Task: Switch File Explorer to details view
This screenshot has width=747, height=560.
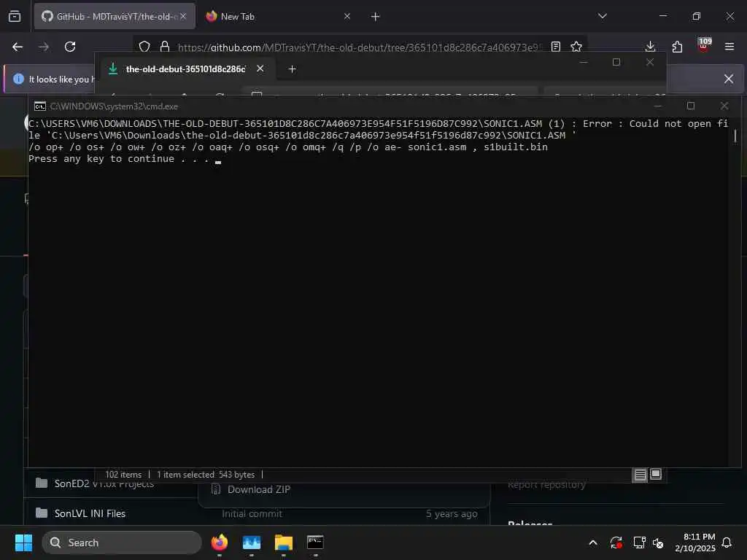Action: [640, 474]
